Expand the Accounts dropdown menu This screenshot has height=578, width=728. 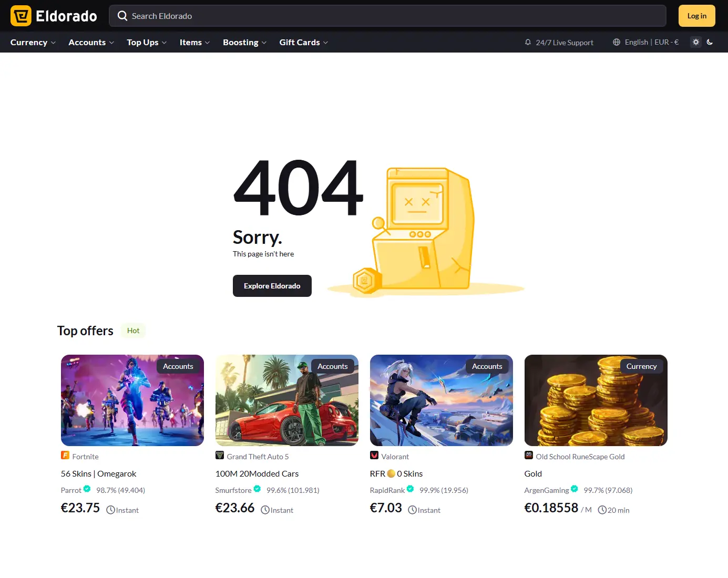pyautogui.click(x=91, y=42)
